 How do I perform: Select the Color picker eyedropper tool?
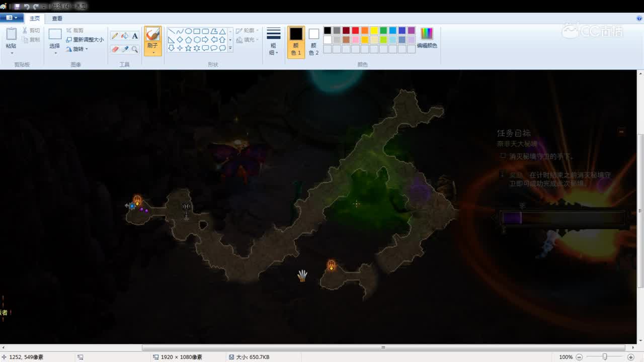click(125, 49)
